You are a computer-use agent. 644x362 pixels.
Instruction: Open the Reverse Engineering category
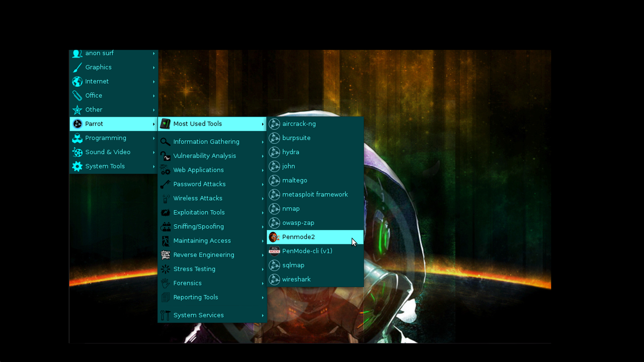click(x=212, y=255)
